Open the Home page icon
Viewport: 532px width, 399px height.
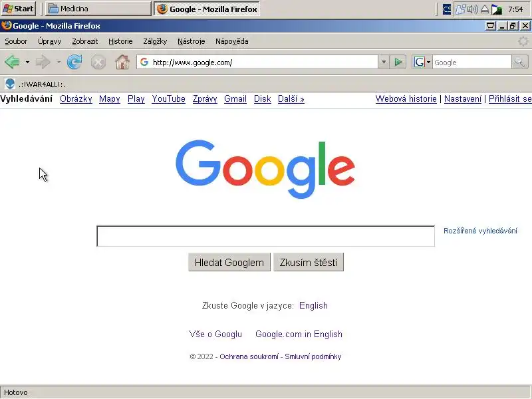pos(122,62)
